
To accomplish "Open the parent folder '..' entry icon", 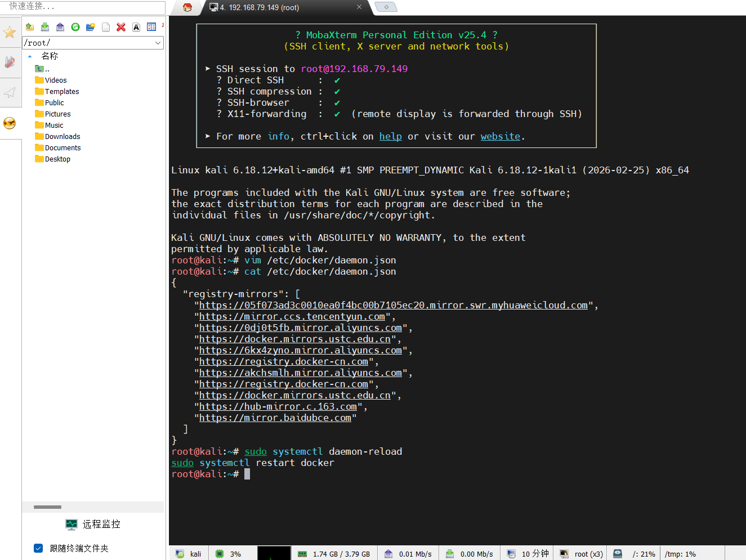I will (39, 69).
